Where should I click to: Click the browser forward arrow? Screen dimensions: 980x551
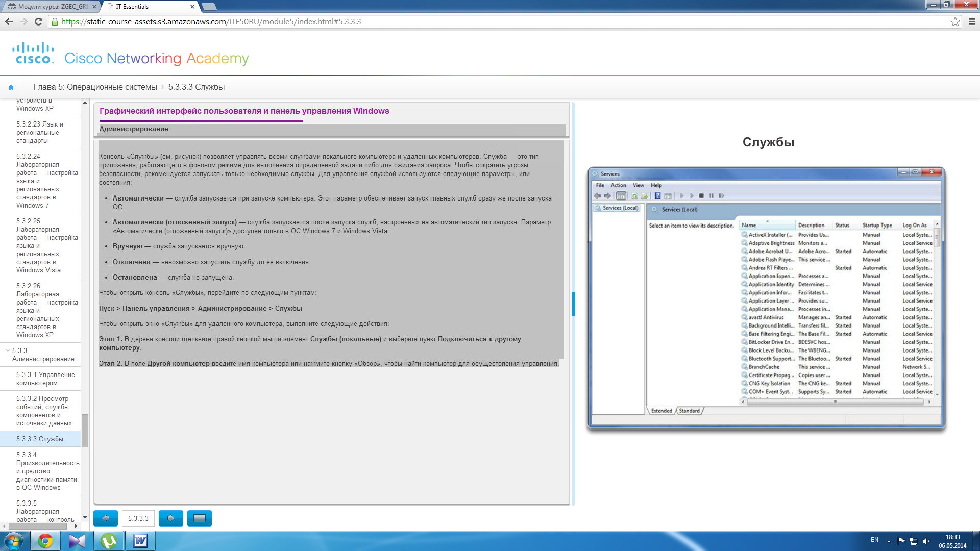coord(23,21)
